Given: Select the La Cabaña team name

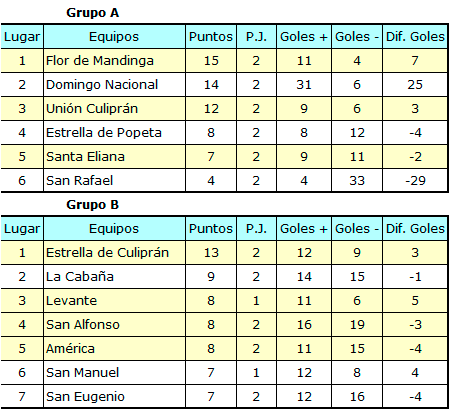Looking at the screenshot, I should coord(80,276).
